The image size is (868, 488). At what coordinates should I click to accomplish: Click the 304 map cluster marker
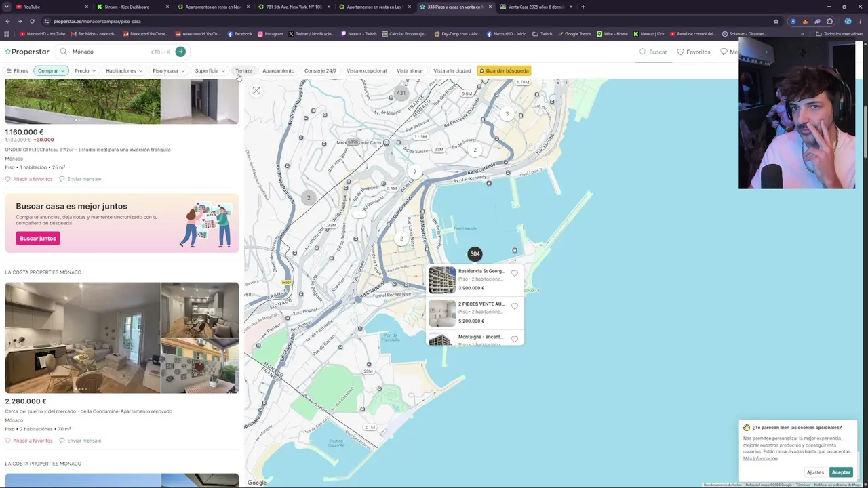pos(475,253)
